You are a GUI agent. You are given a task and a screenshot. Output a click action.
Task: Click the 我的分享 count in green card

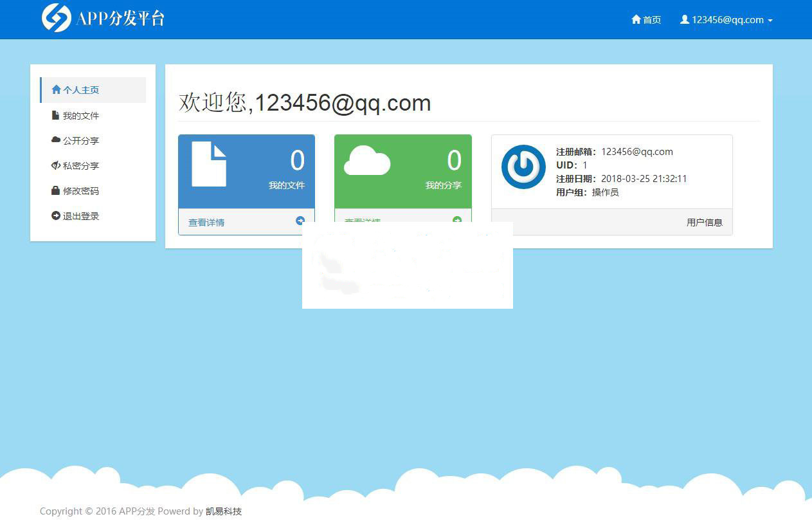click(x=454, y=161)
